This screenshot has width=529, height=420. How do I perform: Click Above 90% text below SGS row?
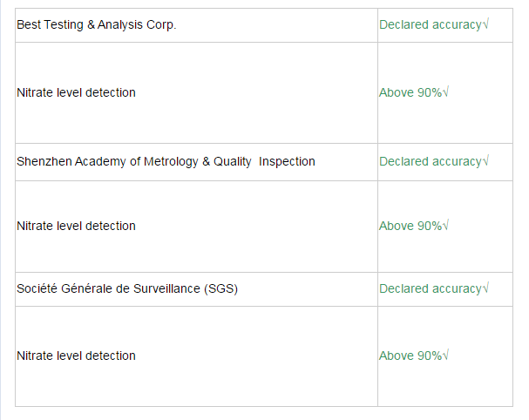click(410, 356)
